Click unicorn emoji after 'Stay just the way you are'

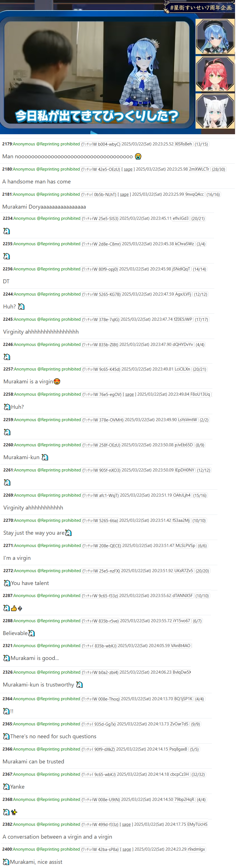tap(68, 533)
